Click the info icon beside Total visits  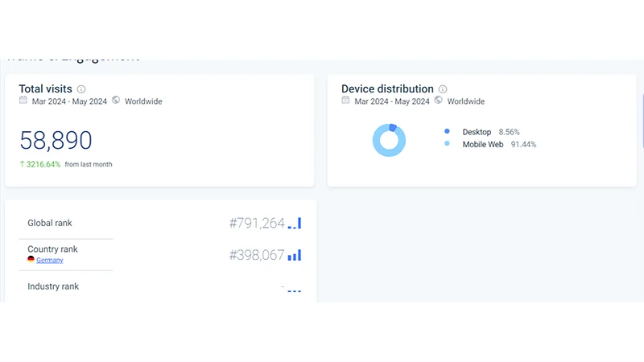point(81,89)
